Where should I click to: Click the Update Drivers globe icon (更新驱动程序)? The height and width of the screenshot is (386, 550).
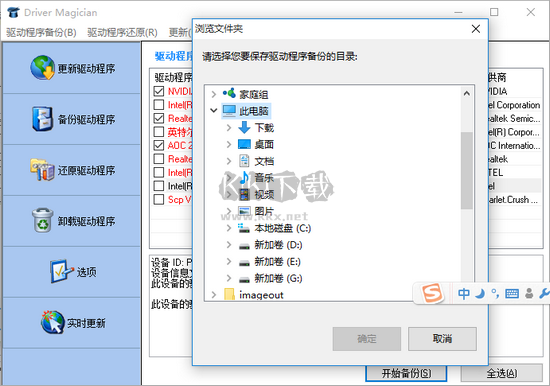pyautogui.click(x=42, y=68)
